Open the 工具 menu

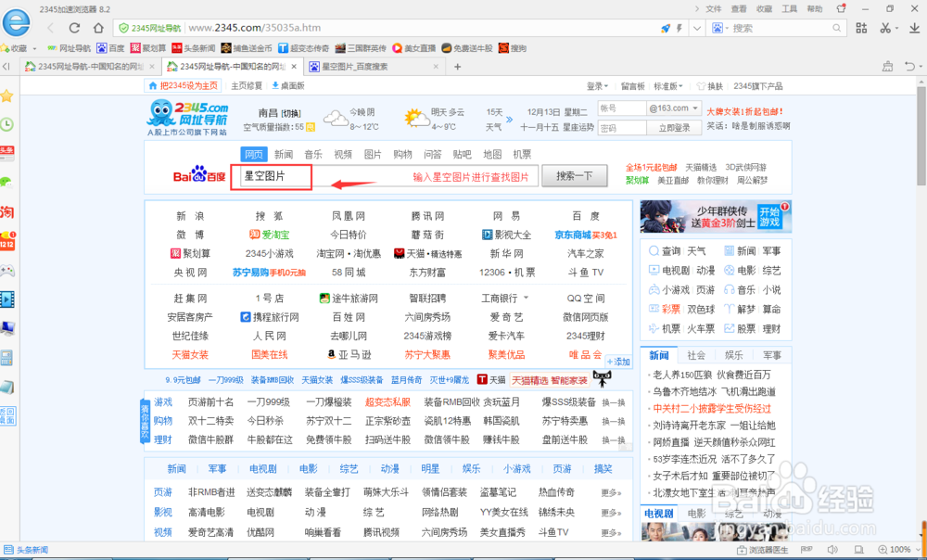(x=789, y=8)
